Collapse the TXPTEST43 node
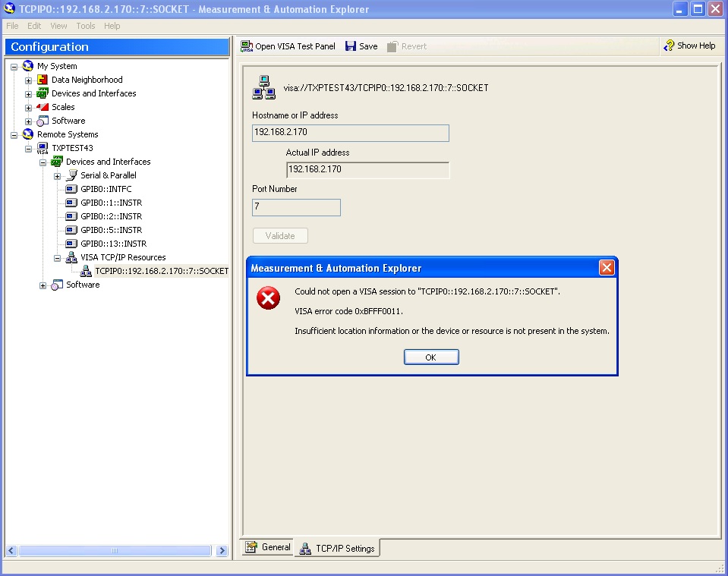Screen dimensions: 728x576 coord(28,149)
